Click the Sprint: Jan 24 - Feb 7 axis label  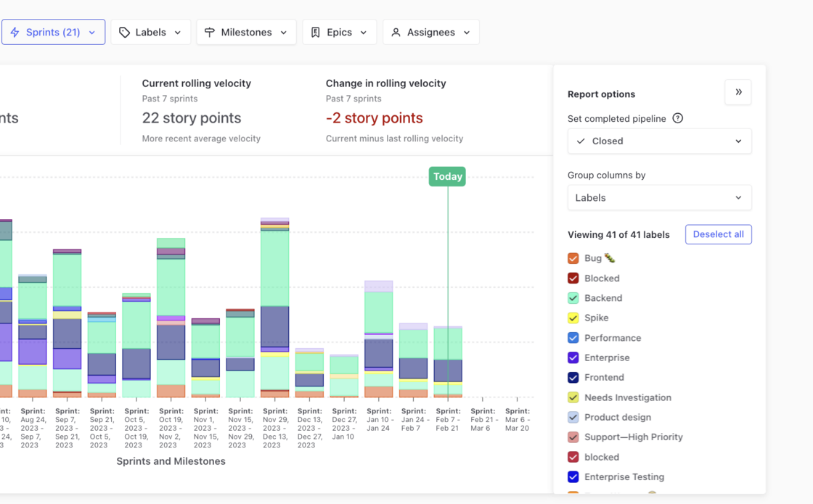coord(413,420)
